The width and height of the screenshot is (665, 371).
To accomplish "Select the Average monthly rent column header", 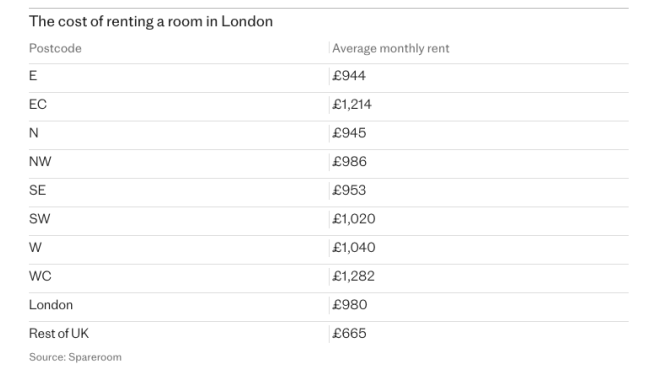I will coord(391,48).
